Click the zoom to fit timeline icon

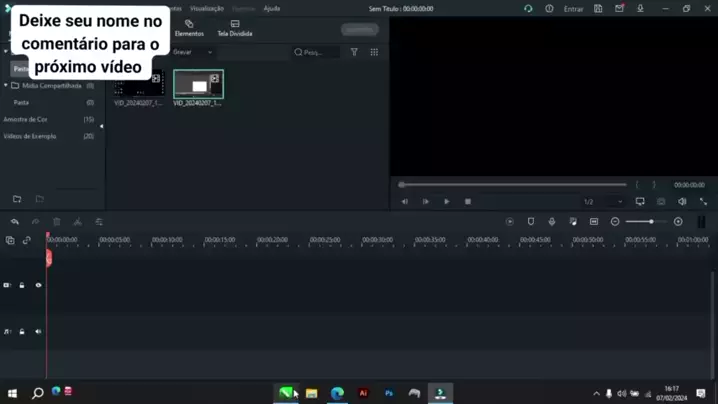594,222
